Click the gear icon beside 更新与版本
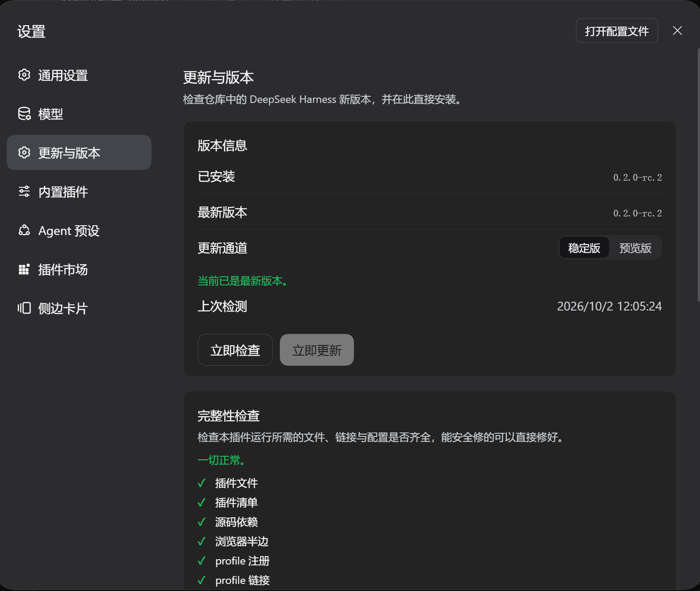Screen dimensions: 700x591 click(x=24, y=153)
